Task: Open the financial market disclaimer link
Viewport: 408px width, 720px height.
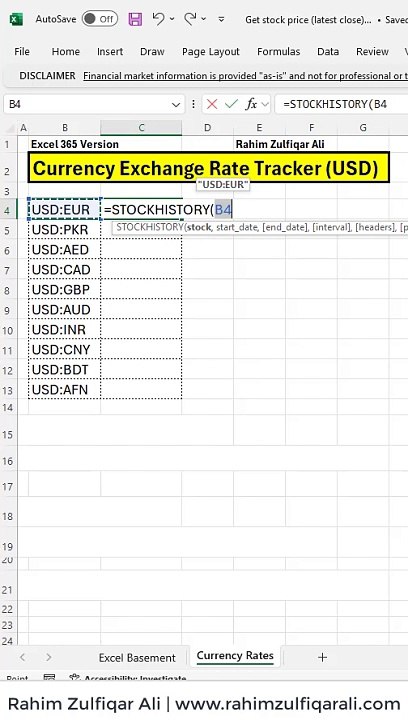Action: click(x=245, y=76)
